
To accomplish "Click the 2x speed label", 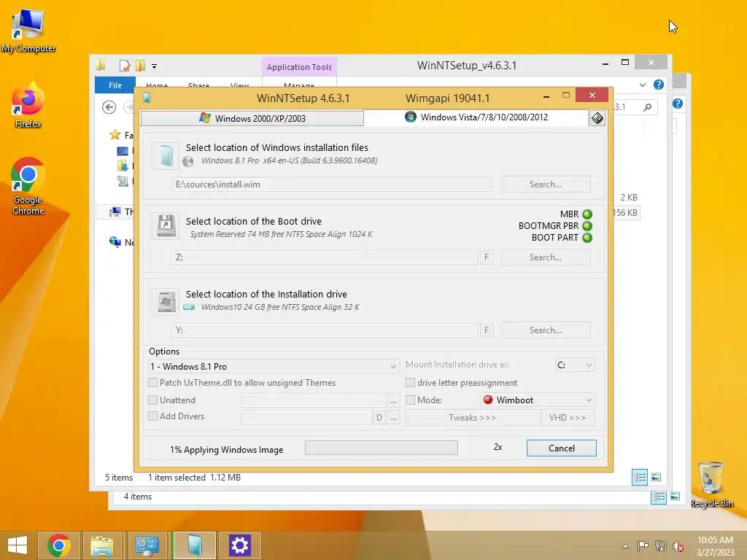I will pyautogui.click(x=498, y=447).
